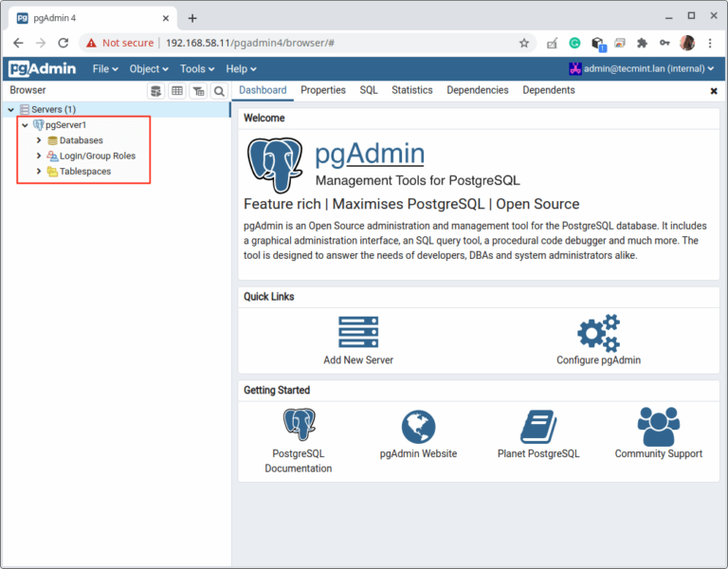Open the Tools menu
The height and width of the screenshot is (569, 728).
pos(196,68)
